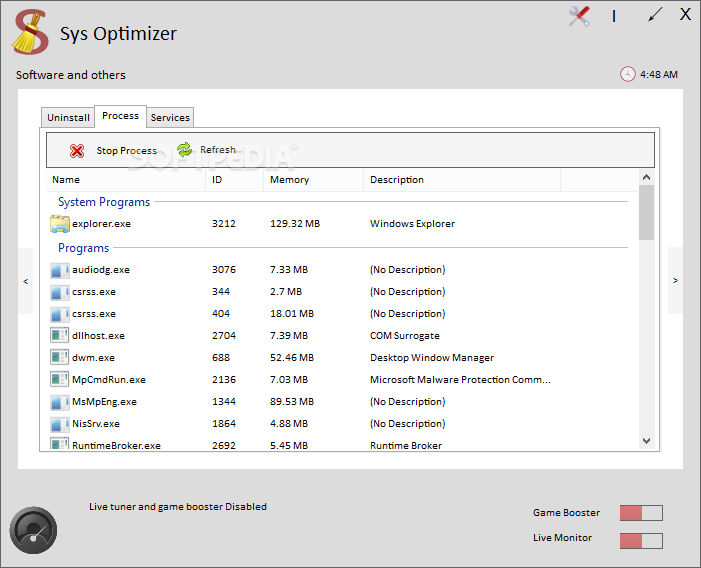Switch to the Services tab

170,118
